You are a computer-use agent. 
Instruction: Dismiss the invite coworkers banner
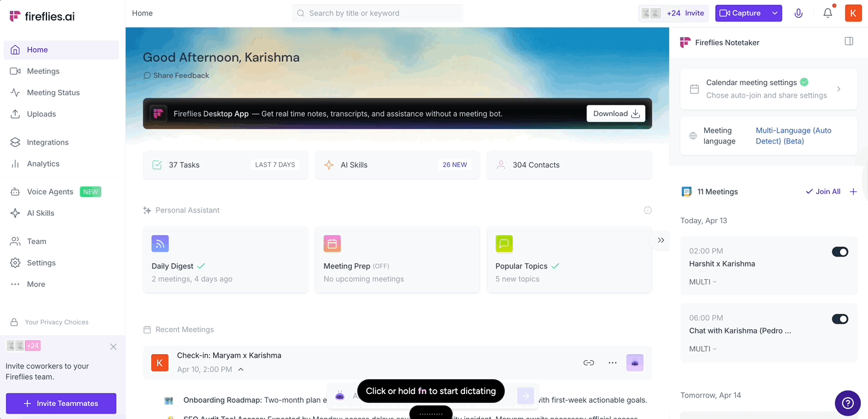click(x=113, y=346)
